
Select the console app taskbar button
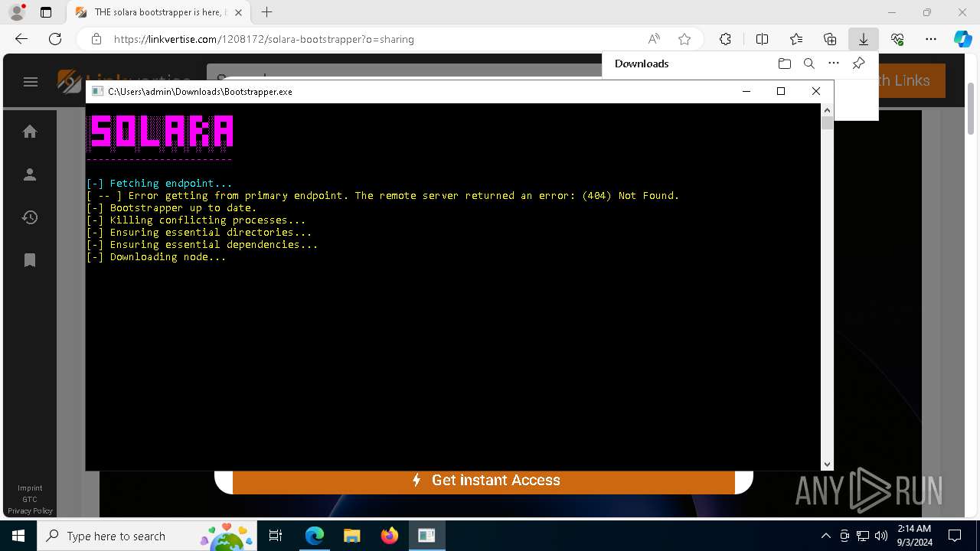pos(426,536)
